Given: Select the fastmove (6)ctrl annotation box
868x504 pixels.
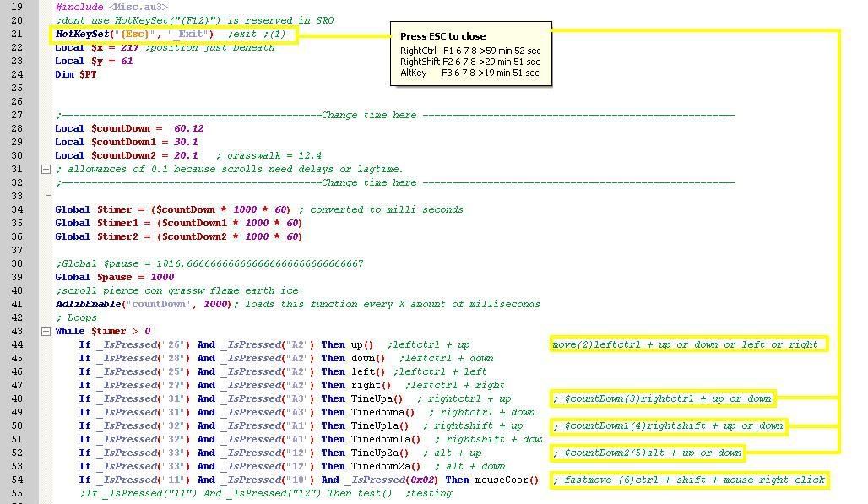Looking at the screenshot, I should click(x=688, y=480).
